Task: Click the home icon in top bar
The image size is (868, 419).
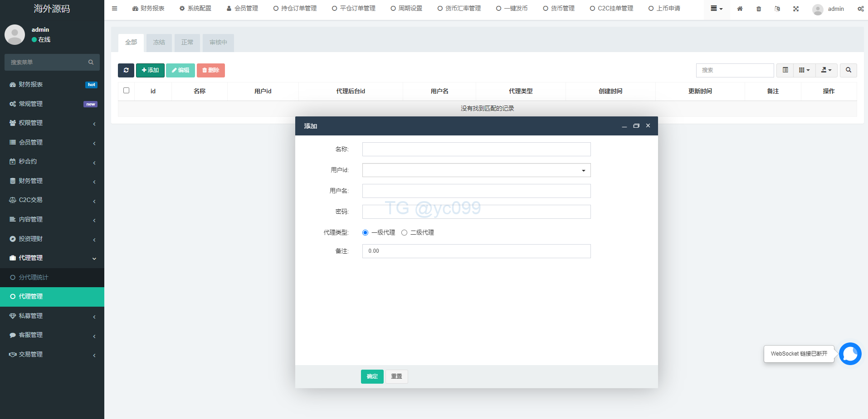Action: pyautogui.click(x=740, y=9)
